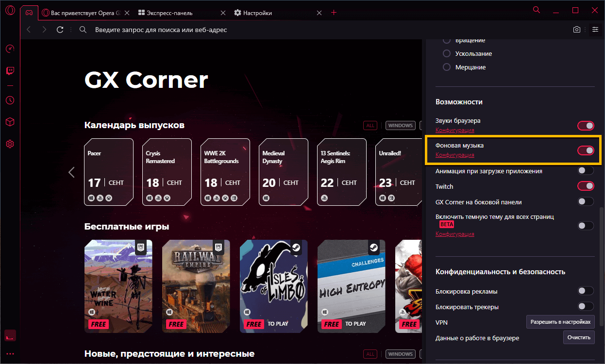The height and width of the screenshot is (364, 605).
Task: Enable Блокировать трекеры toggle
Action: (x=586, y=307)
